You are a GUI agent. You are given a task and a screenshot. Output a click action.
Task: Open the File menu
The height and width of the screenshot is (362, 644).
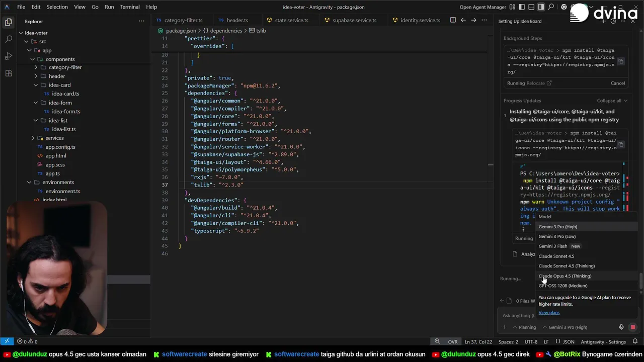pyautogui.click(x=21, y=7)
